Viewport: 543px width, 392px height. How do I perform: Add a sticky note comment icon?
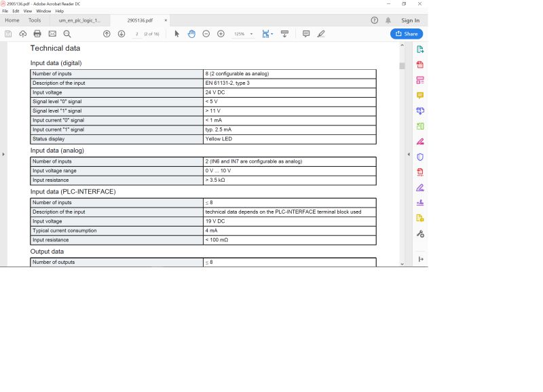click(306, 34)
